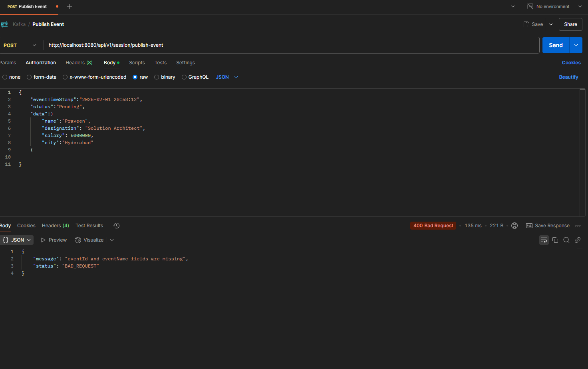Open the Cookies link
This screenshot has width=588, height=369.
571,63
